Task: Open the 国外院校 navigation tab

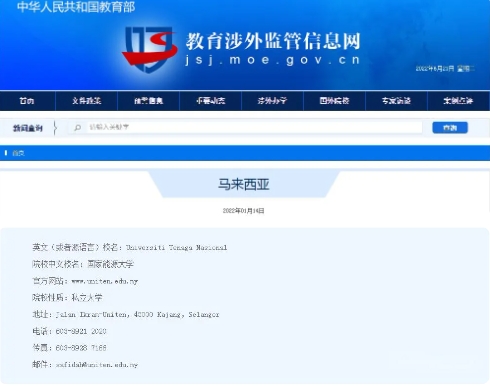Action: (x=334, y=101)
